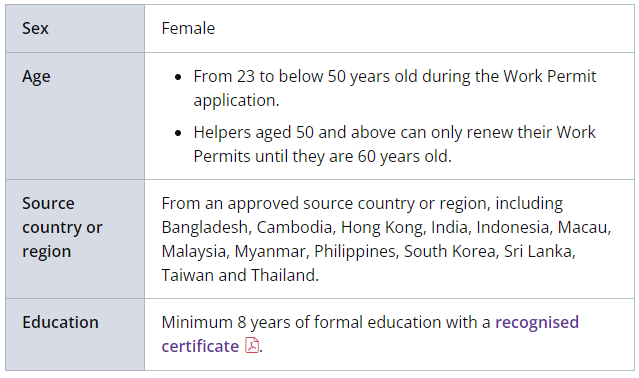Click the word certificate in the purple link

[x=200, y=346]
